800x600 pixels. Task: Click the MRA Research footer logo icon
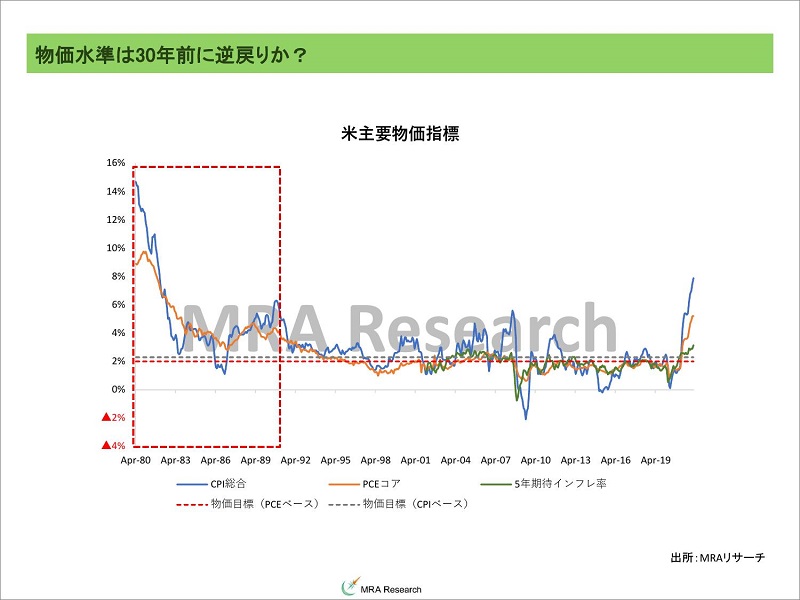pos(351,586)
